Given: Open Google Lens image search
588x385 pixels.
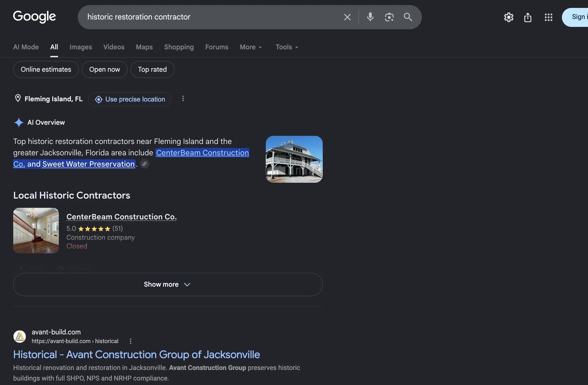Looking at the screenshot, I should click(x=389, y=17).
